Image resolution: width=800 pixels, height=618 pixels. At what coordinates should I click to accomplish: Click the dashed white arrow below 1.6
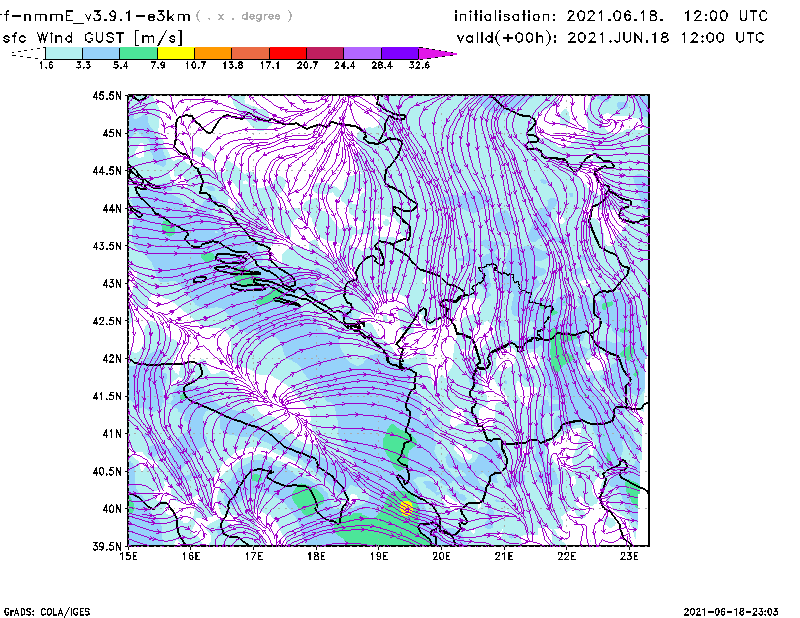[x=28, y=53]
